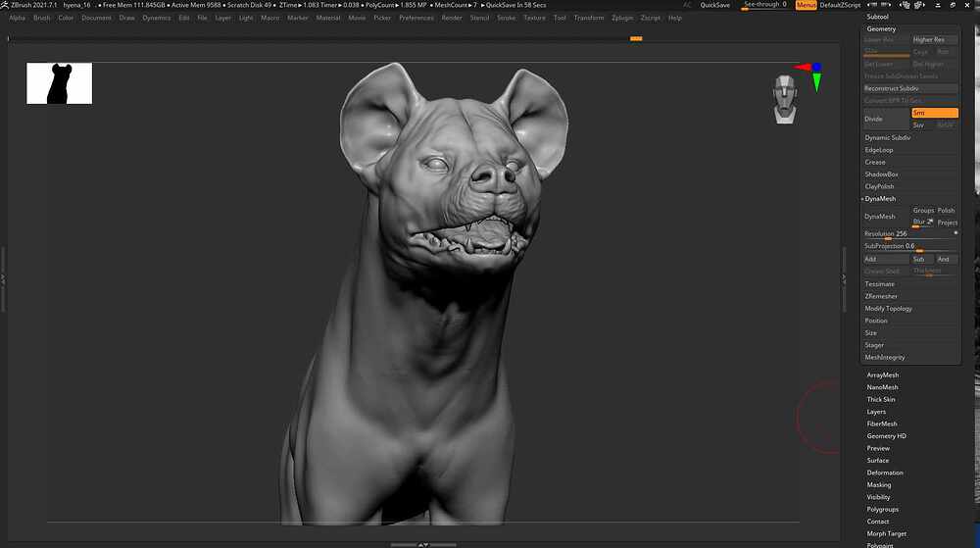980x548 pixels.
Task: Open the Render menu
Action: (x=452, y=18)
